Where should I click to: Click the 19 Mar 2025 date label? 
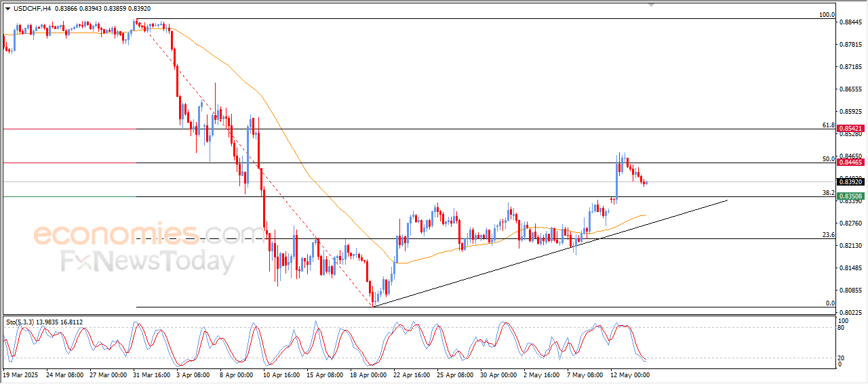coord(21,375)
